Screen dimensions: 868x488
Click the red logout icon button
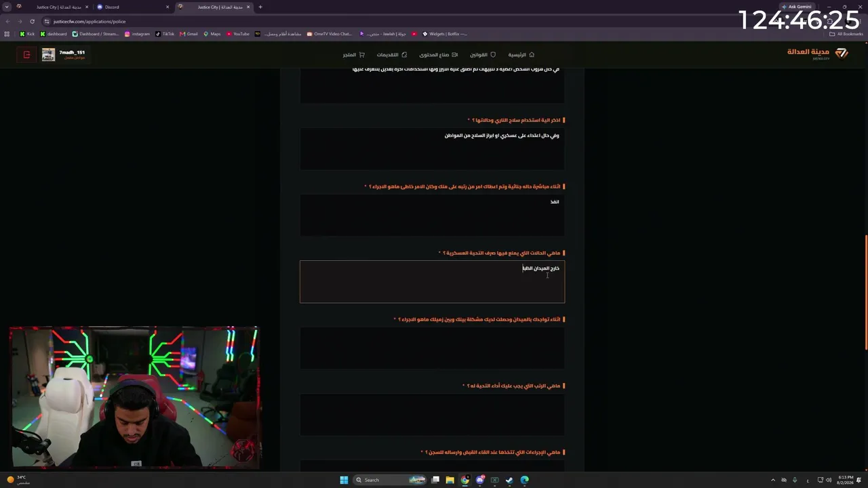pyautogui.click(x=26, y=55)
